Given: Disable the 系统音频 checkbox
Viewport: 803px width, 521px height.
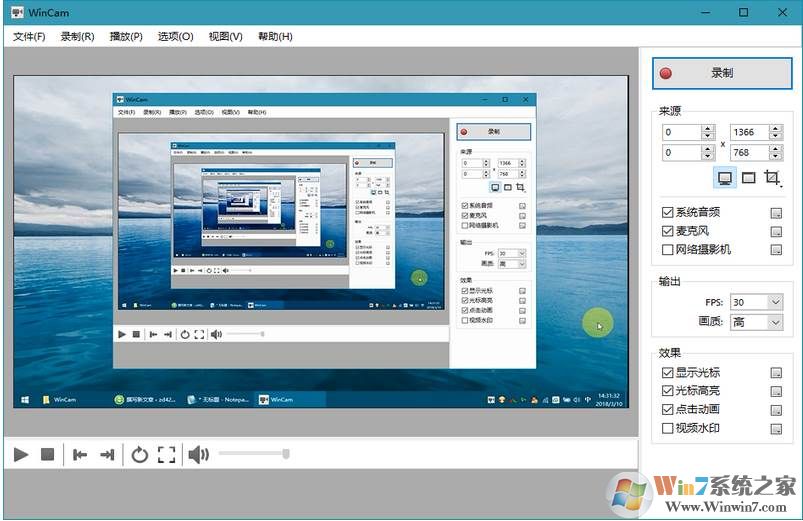Looking at the screenshot, I should click(x=667, y=212).
